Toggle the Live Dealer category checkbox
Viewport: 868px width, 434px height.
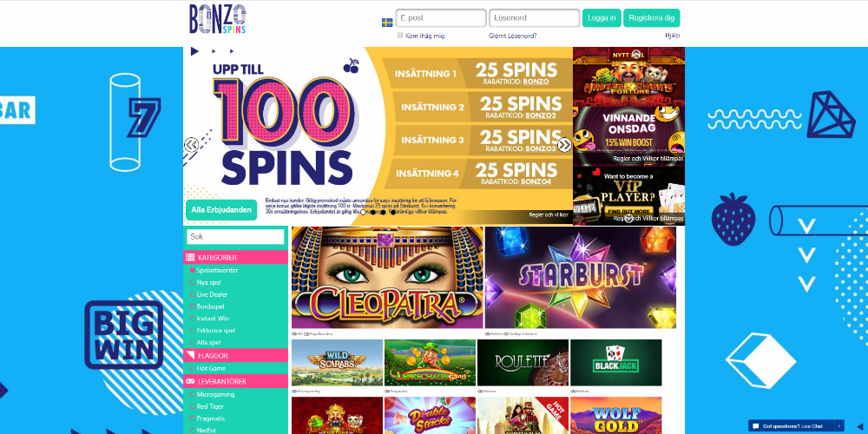click(192, 294)
